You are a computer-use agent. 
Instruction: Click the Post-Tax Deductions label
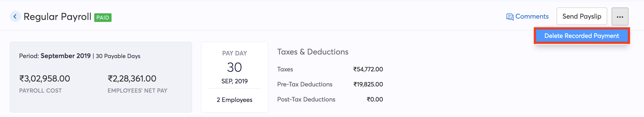[306, 99]
